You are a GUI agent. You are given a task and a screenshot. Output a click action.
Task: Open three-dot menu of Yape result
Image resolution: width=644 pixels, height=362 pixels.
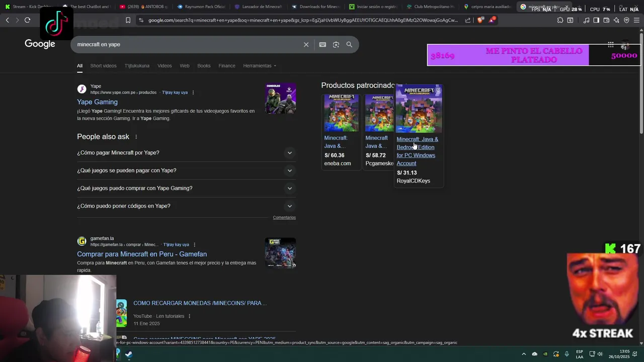coord(193,93)
